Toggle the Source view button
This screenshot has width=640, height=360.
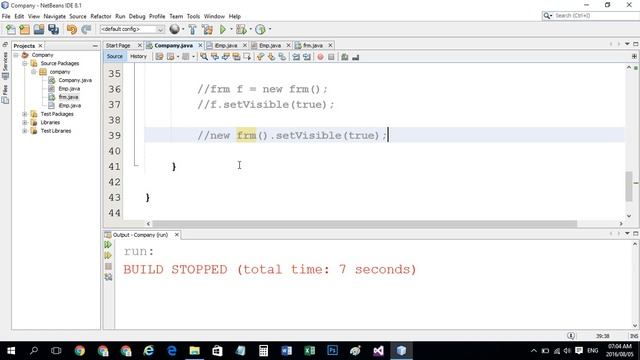coord(115,56)
